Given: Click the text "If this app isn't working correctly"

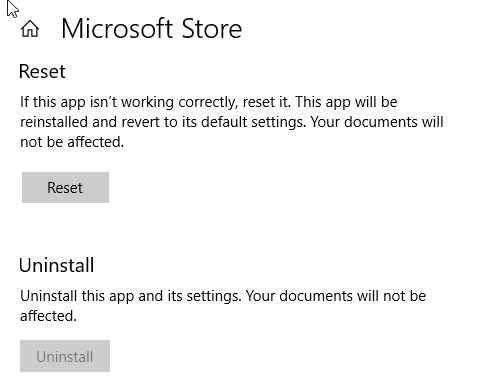Looking at the screenshot, I should tap(129, 102).
